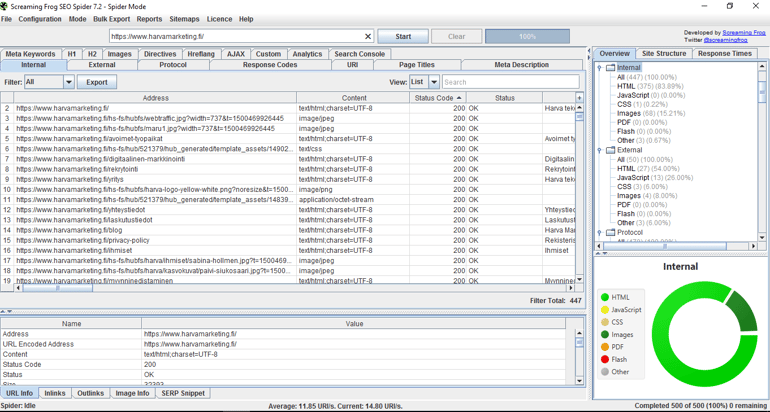Open the Image Info bottom tab
Viewport: 770px width, 412px height.
[133, 393]
